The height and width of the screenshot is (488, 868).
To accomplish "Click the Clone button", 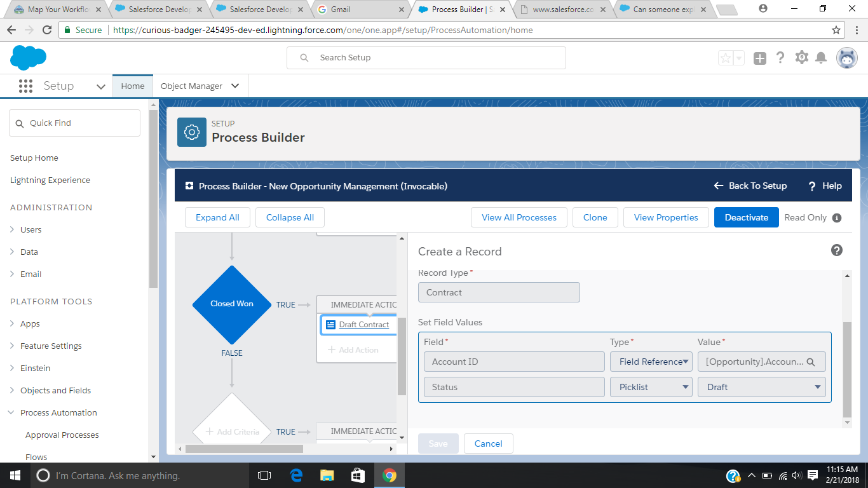I will point(595,217).
